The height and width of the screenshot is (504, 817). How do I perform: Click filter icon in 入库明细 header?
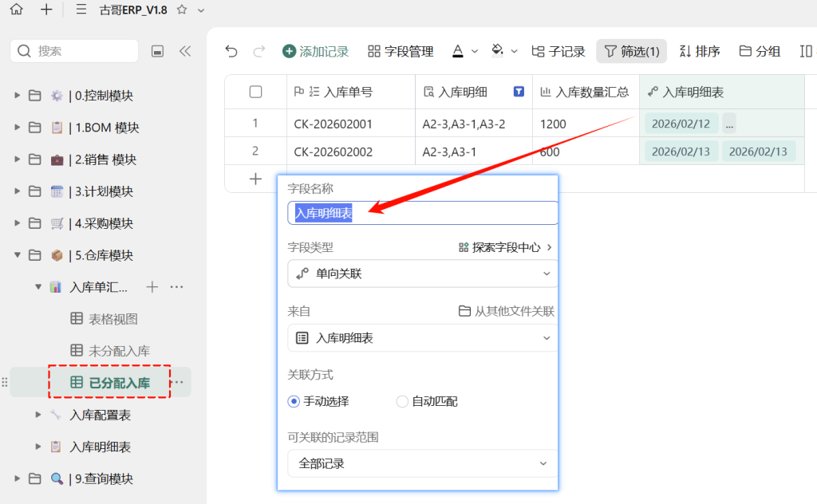click(519, 92)
